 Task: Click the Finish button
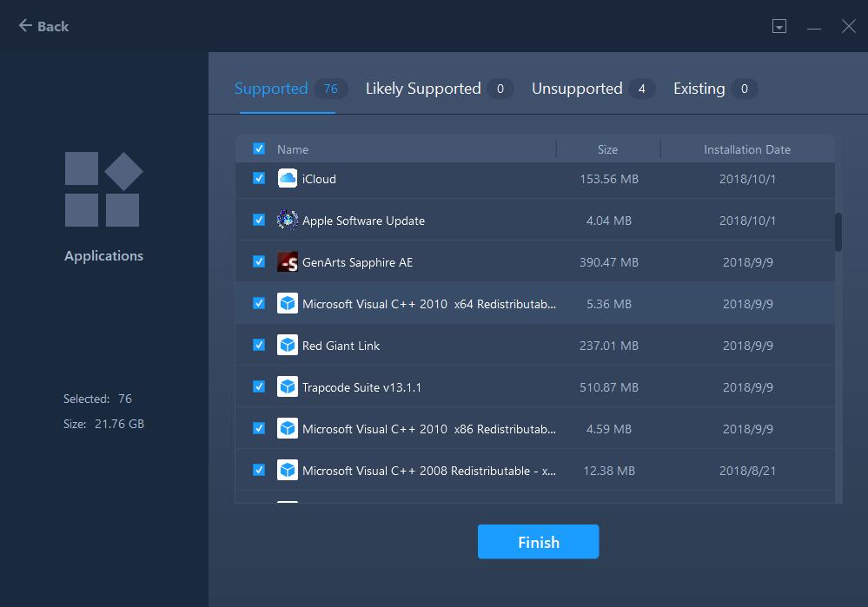click(538, 542)
